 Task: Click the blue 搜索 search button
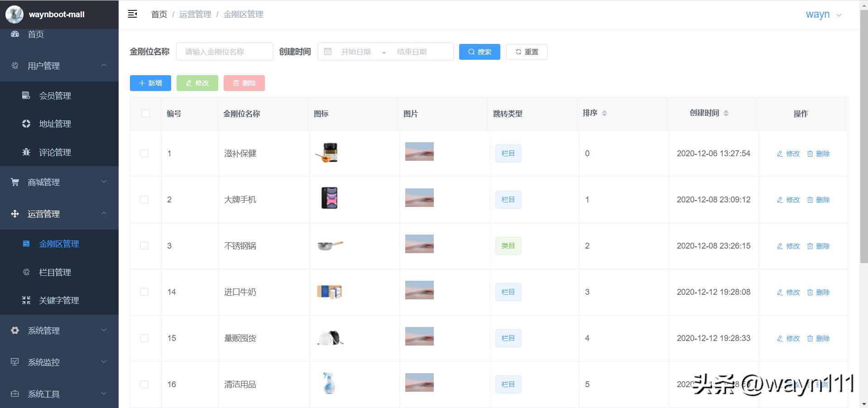[480, 52]
